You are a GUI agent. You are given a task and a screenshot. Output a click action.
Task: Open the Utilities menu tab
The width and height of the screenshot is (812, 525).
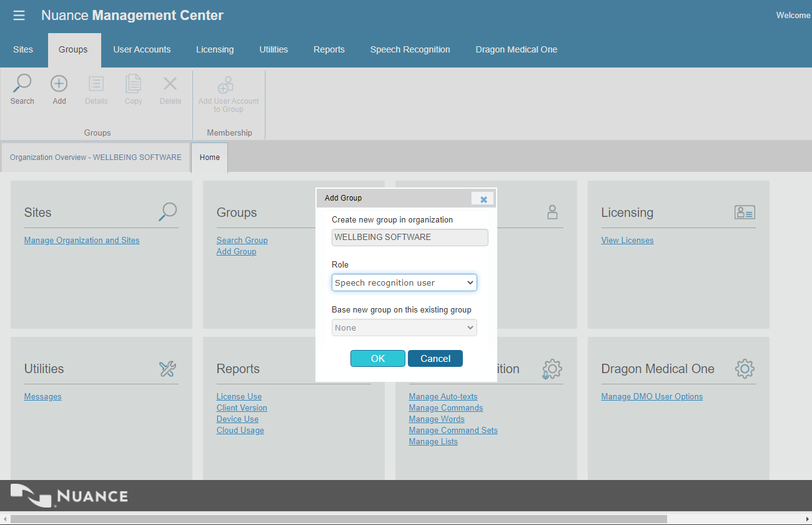point(274,49)
